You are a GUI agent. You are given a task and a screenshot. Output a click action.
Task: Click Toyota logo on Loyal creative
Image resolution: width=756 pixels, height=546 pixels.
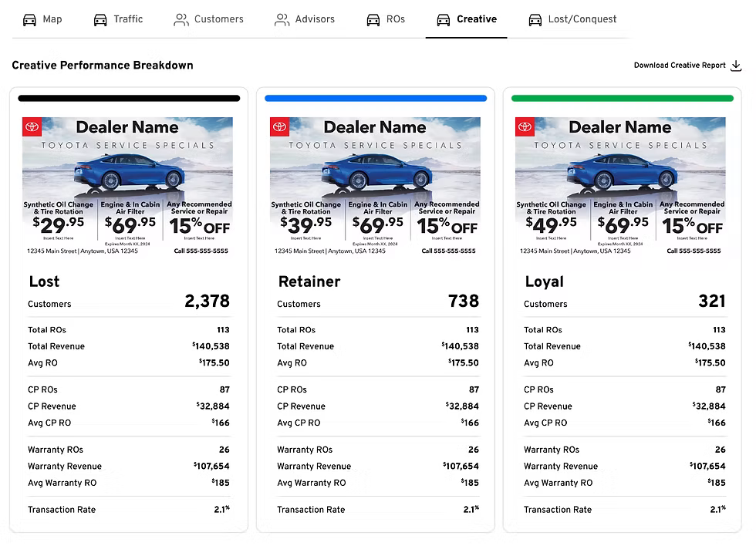click(x=525, y=126)
